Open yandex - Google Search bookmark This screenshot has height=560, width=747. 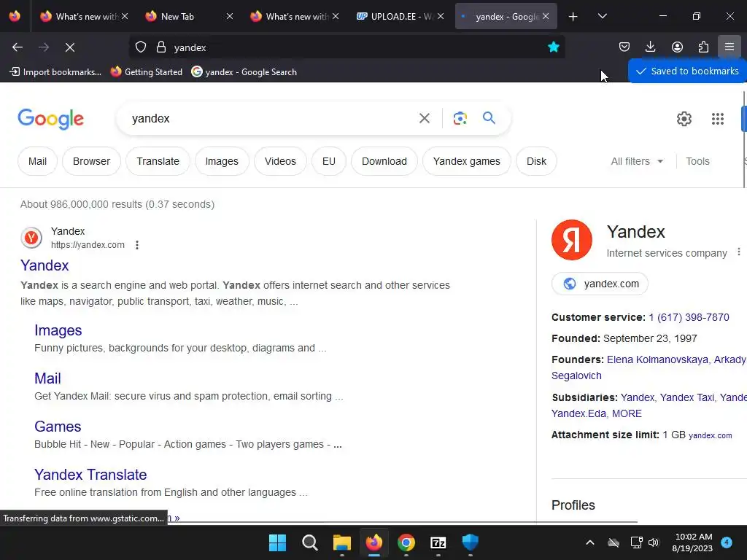244,72
